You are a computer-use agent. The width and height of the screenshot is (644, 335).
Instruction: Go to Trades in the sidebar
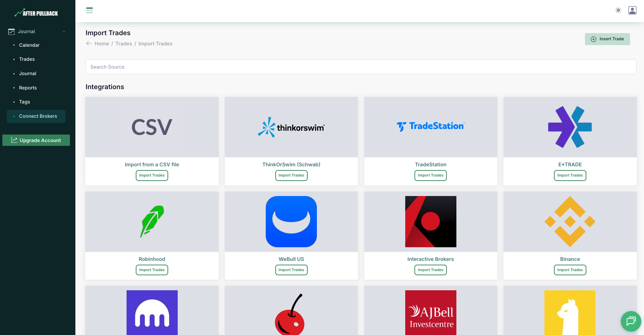click(x=27, y=59)
